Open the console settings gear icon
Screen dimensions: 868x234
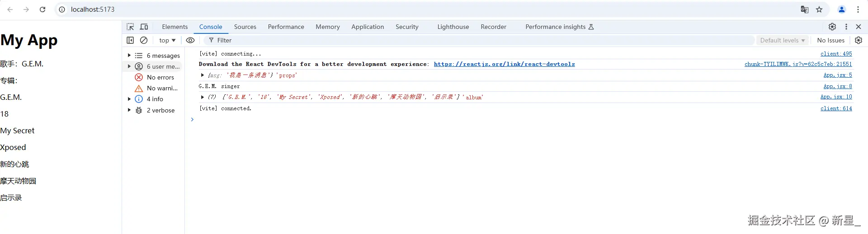pos(859,40)
